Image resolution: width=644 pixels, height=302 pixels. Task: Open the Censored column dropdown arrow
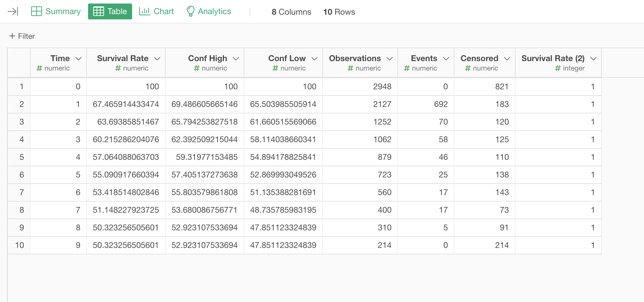coord(507,58)
